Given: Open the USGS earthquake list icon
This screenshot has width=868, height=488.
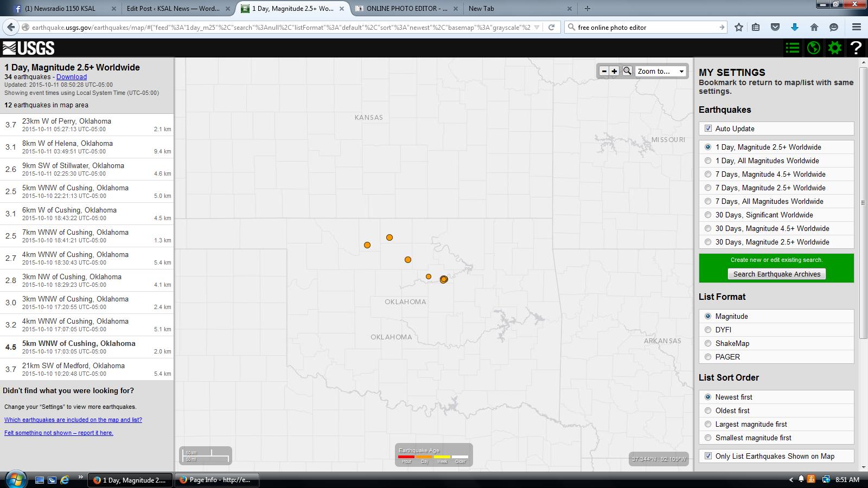Looking at the screenshot, I should pos(792,48).
